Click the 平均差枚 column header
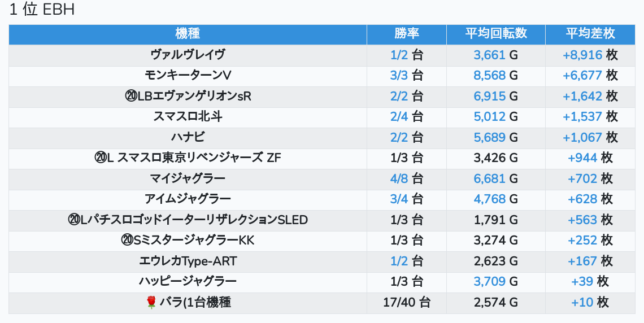The height and width of the screenshot is (323, 644). pos(590,34)
